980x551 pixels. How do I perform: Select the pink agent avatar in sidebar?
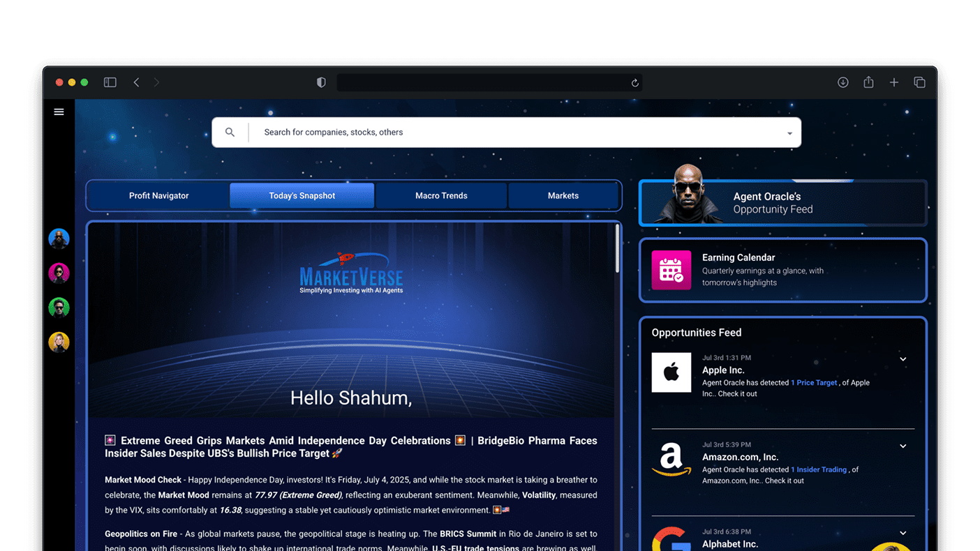coord(59,273)
